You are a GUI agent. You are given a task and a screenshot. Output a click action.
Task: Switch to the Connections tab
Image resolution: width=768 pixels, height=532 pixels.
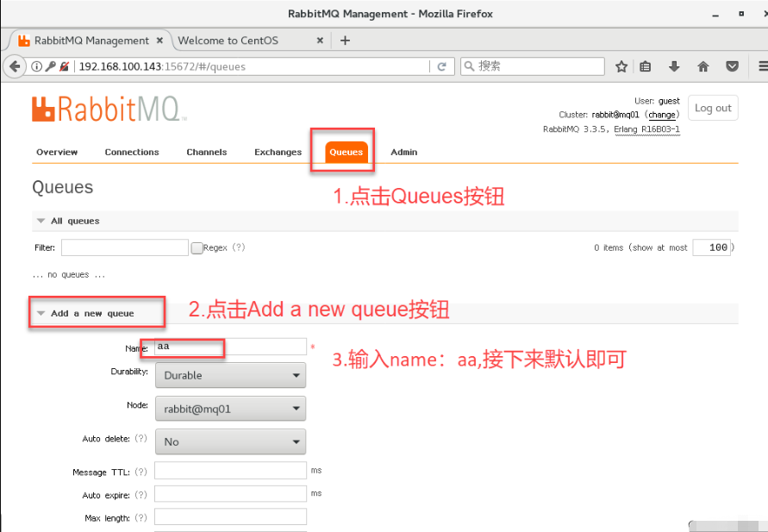(132, 152)
